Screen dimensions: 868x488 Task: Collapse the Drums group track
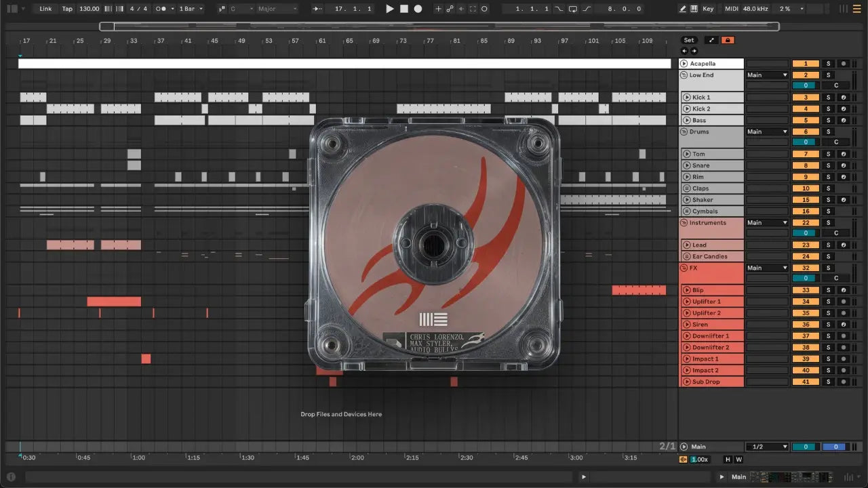[x=684, y=131]
